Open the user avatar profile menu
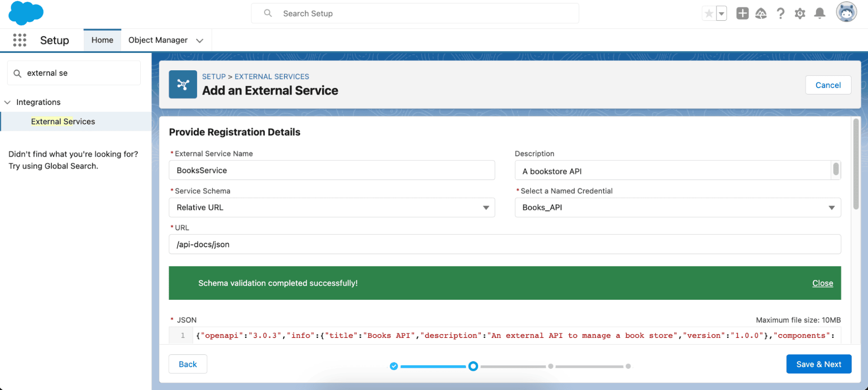The image size is (868, 390). click(846, 12)
